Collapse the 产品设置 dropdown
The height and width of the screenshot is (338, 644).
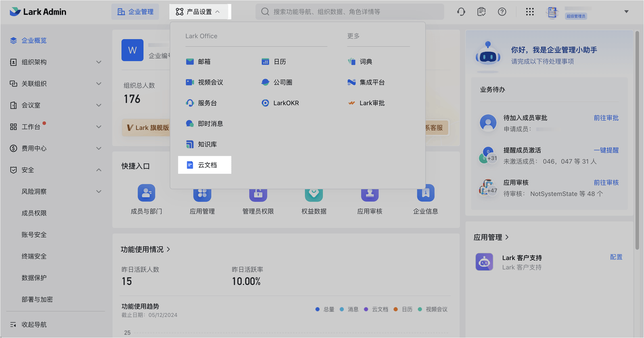click(x=200, y=12)
